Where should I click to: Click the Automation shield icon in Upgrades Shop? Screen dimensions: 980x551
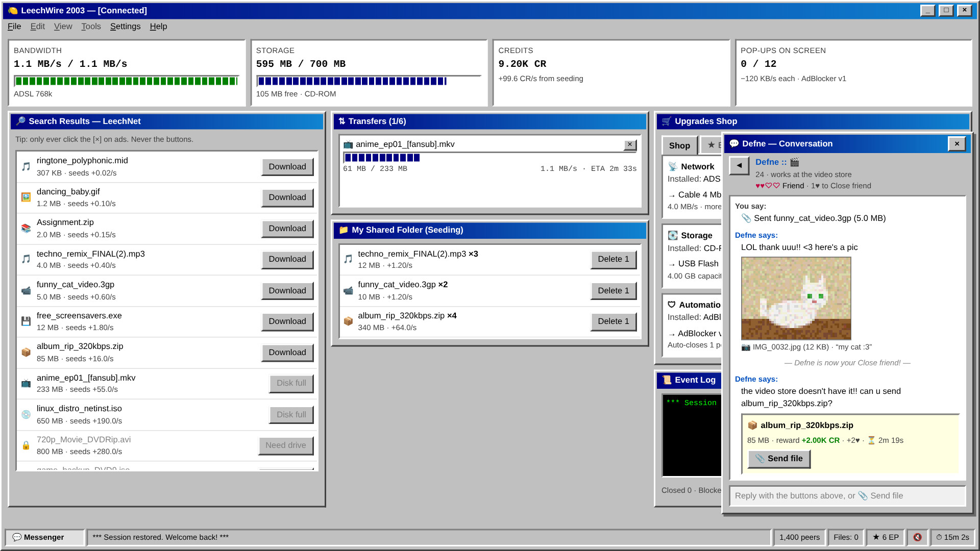coord(672,305)
